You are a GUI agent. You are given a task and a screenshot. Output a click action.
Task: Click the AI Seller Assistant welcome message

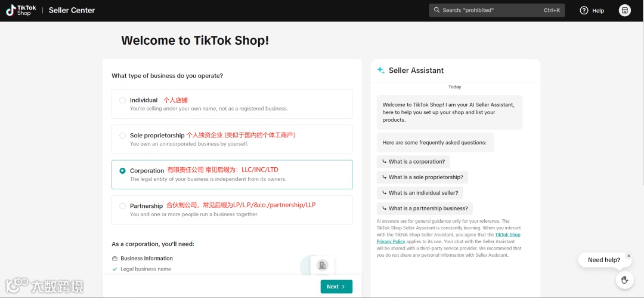[x=450, y=112]
